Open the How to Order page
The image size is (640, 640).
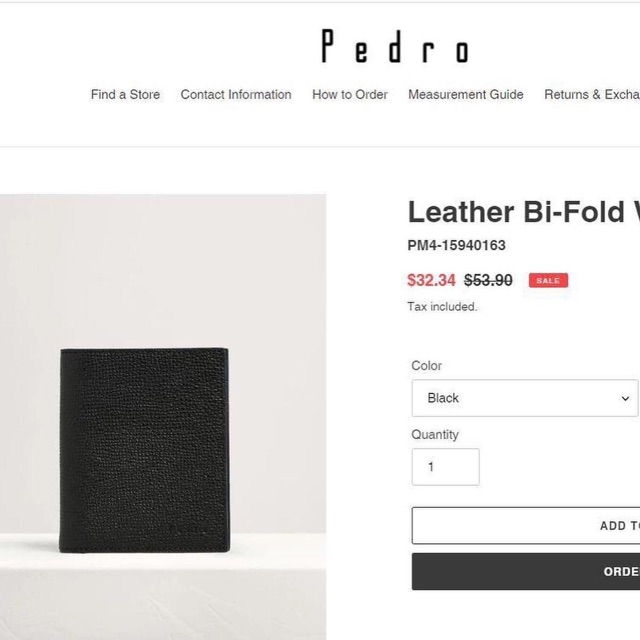tap(350, 95)
